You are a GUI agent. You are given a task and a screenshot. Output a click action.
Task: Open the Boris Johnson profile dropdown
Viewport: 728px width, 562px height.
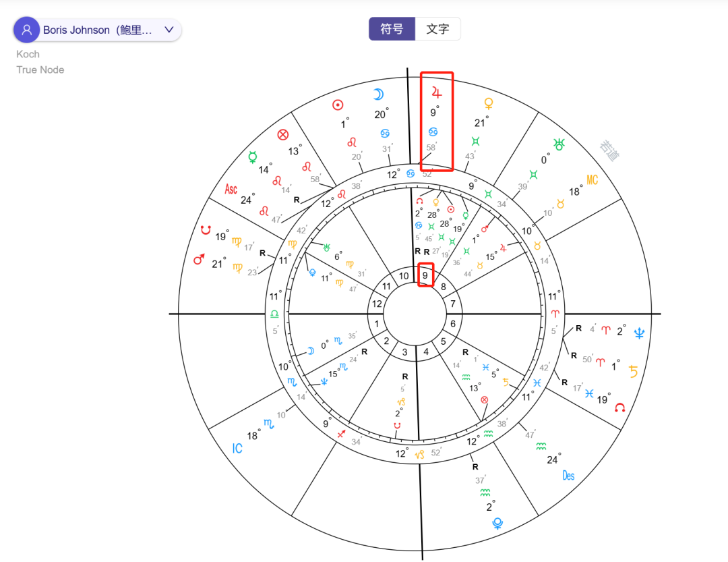coord(169,30)
